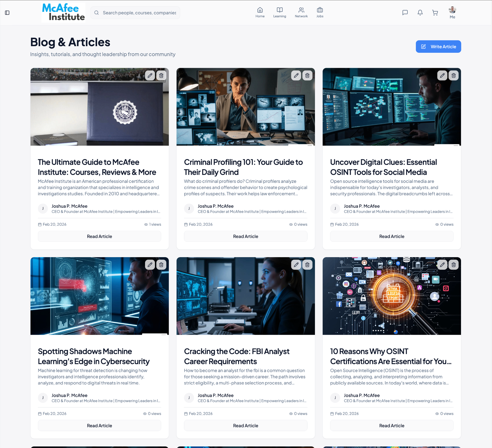This screenshot has height=448, width=492.
Task: Open title 'Criminal Profiling 101: Your Guide'
Action: click(243, 167)
